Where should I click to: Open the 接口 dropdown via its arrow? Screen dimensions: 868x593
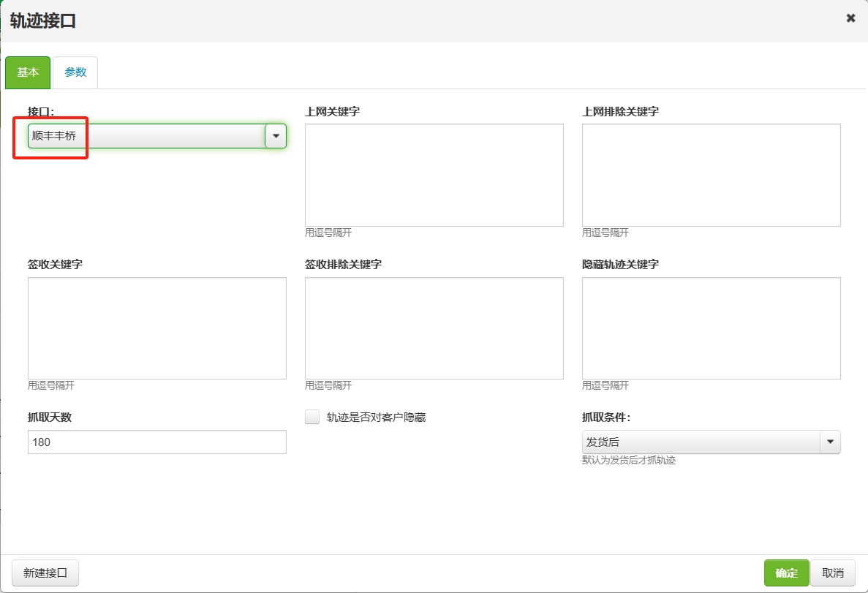point(276,136)
